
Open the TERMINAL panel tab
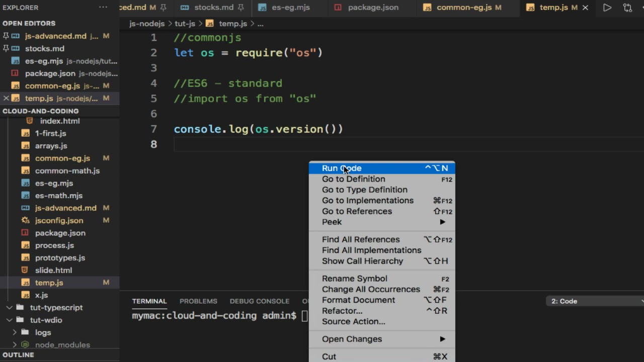(149, 301)
